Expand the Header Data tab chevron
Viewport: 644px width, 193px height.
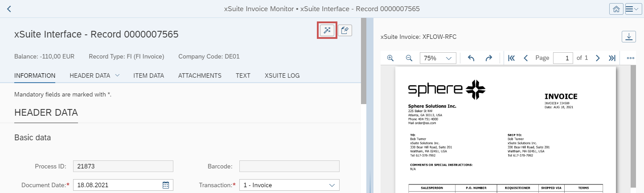(118, 76)
